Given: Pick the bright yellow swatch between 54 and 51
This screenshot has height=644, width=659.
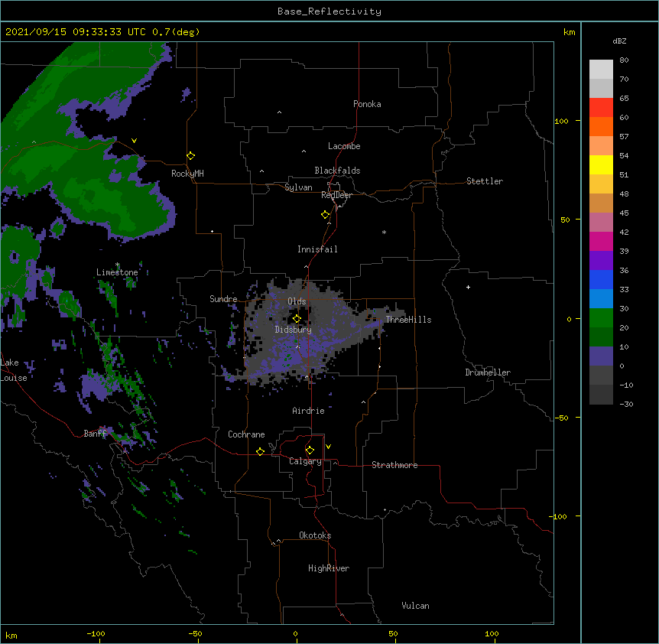Looking at the screenshot, I should (x=601, y=164).
